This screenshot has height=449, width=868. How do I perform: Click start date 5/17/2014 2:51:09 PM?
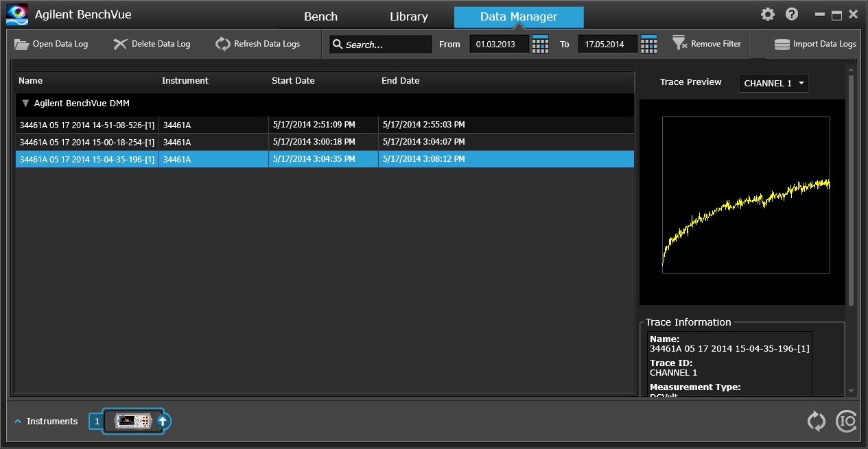(314, 125)
